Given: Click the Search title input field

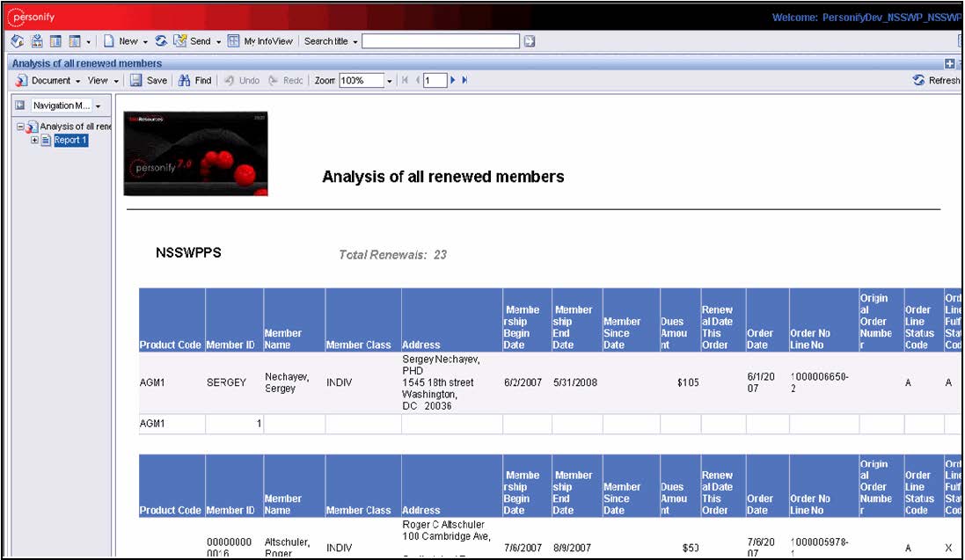Looking at the screenshot, I should (442, 41).
